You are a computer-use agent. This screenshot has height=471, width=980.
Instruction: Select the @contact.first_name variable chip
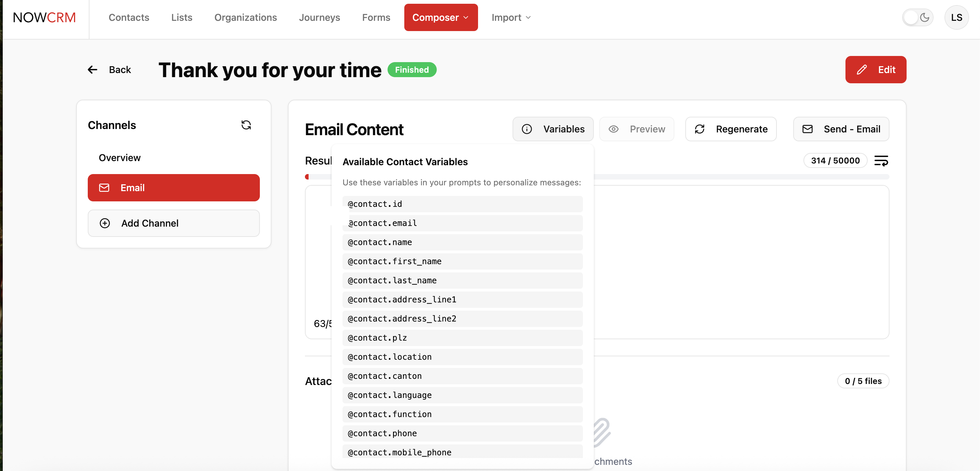tap(463, 261)
